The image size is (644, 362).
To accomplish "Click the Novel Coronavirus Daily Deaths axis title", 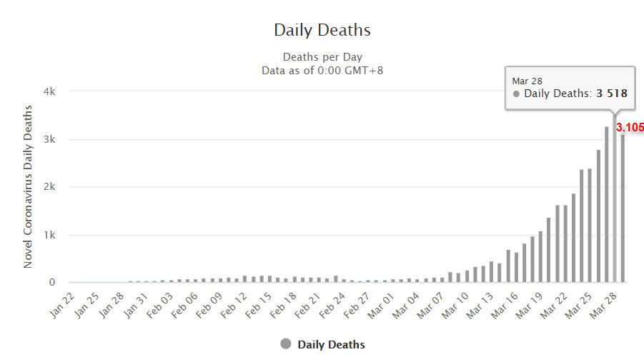I will 28,186.
